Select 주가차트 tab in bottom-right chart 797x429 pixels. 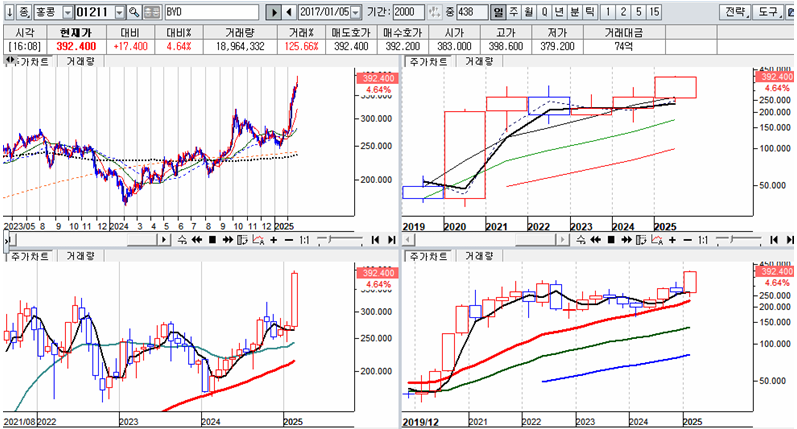tap(427, 257)
